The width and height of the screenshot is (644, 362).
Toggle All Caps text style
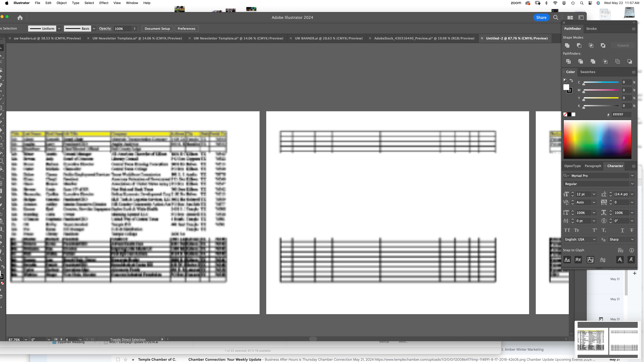[567, 230]
